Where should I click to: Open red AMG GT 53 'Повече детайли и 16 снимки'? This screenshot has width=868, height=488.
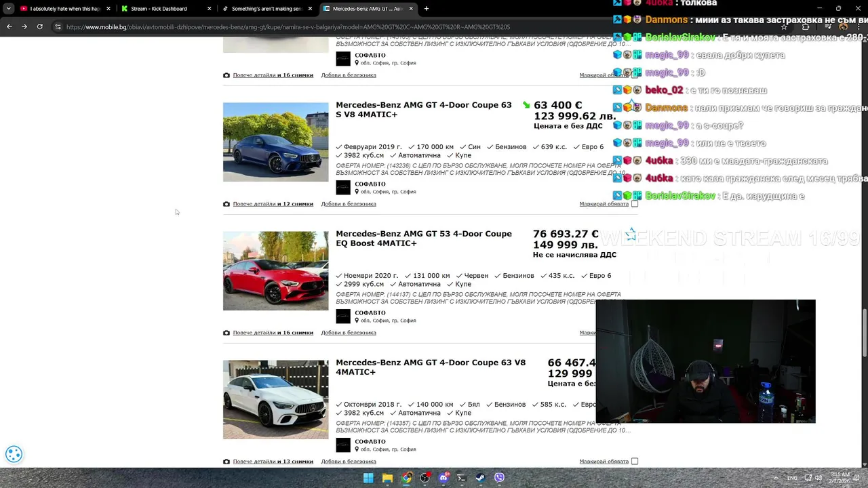click(x=273, y=333)
